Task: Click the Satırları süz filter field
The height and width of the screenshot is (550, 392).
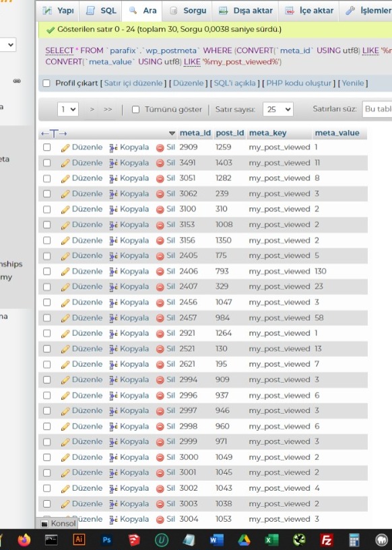Action: click(x=377, y=109)
